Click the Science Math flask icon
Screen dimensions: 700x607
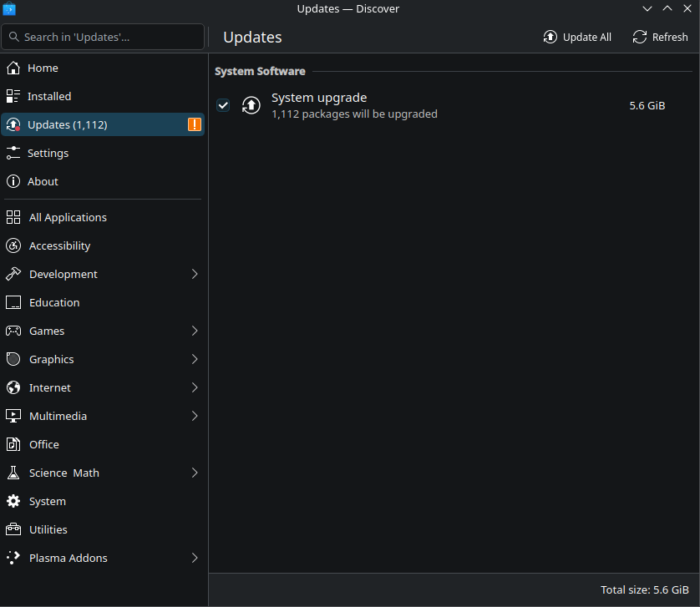[x=13, y=473]
